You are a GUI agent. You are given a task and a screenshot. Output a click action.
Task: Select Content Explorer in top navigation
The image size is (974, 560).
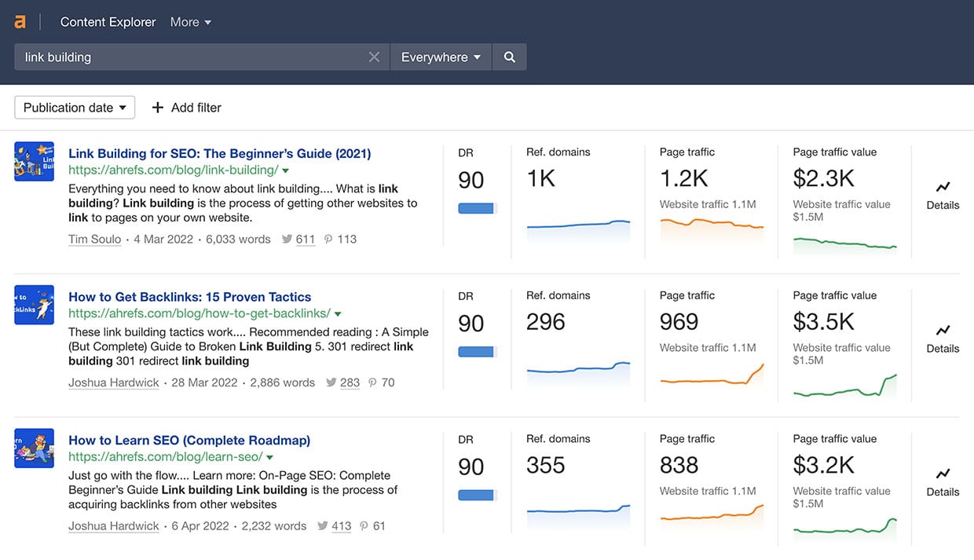click(108, 22)
